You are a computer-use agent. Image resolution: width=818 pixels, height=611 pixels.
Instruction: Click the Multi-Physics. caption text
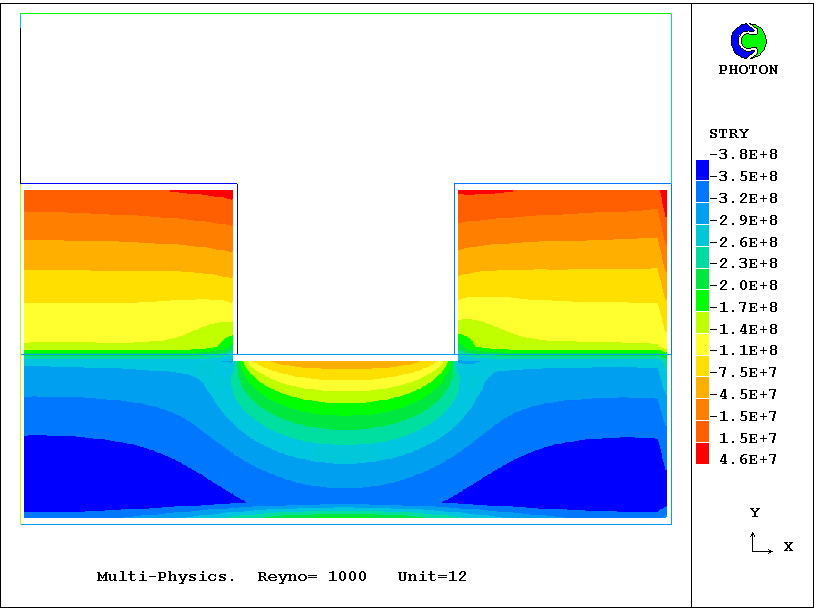(x=166, y=577)
